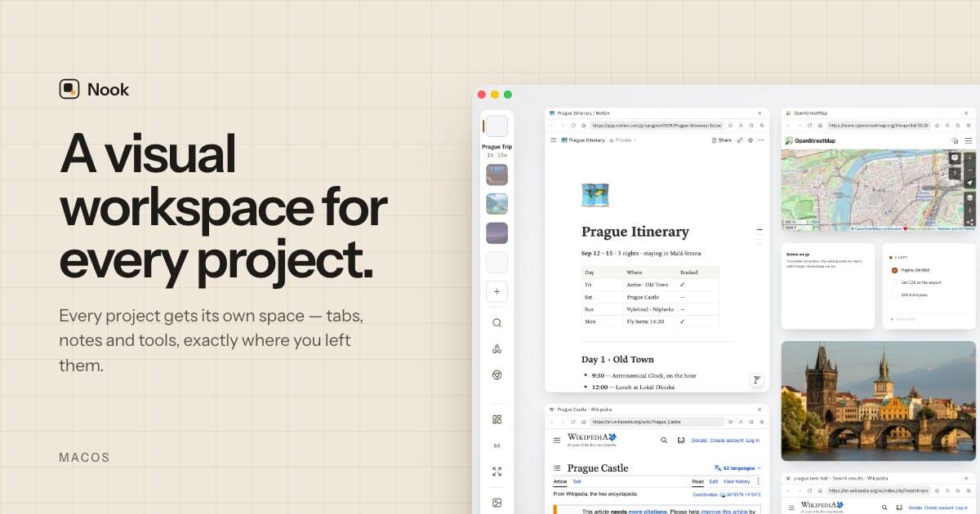Show my location on the map
This screenshot has height=514, width=980.
tap(969, 183)
